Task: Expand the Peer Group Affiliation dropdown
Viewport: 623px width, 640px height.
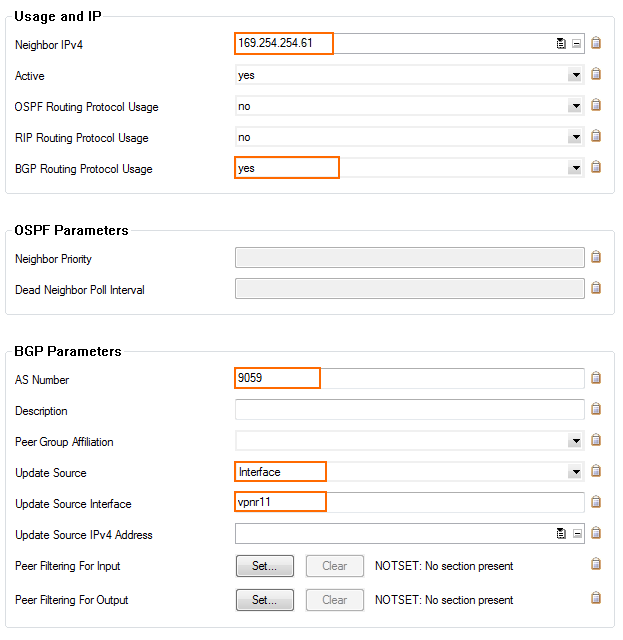Action: [576, 441]
